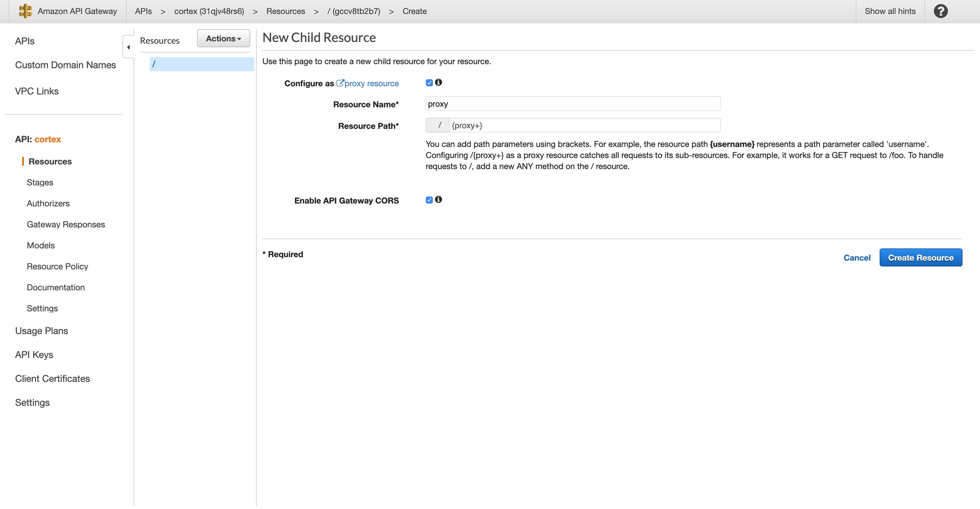Viewport: 980px width, 509px height.
Task: Click Show all hints in header
Action: [890, 11]
